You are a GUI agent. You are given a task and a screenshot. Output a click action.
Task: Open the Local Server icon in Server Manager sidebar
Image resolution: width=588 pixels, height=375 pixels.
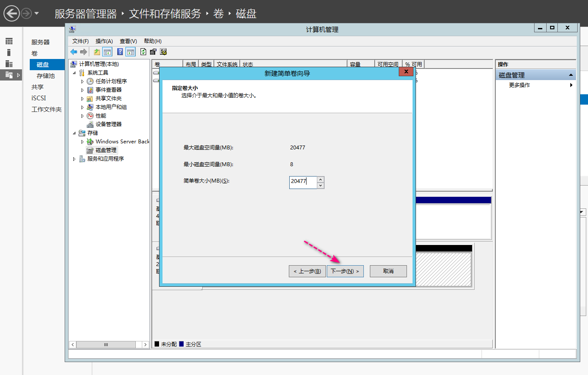pyautogui.click(x=9, y=53)
